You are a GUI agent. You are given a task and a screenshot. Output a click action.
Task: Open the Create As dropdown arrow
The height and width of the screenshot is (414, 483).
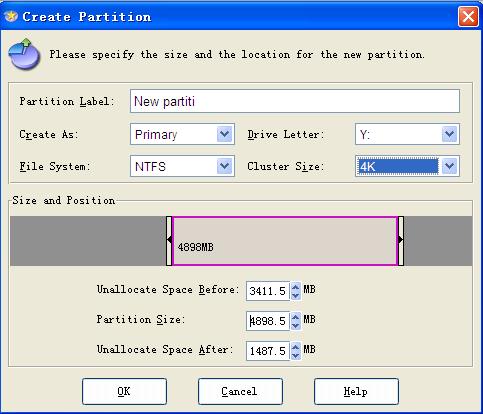224,134
